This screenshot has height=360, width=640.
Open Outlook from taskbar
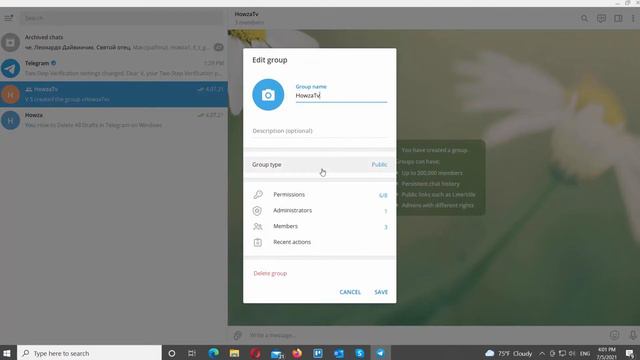click(x=339, y=353)
